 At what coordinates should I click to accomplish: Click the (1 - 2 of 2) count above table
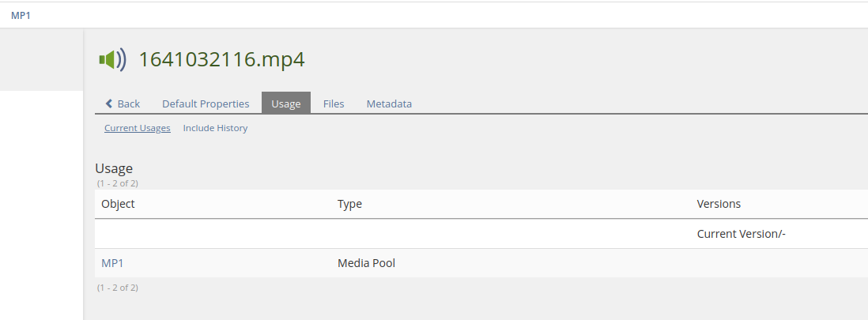117,183
